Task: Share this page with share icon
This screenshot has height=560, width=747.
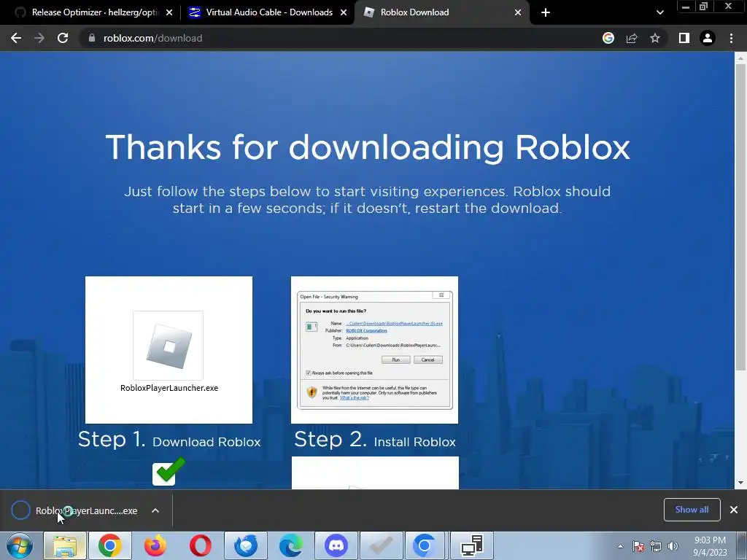Action: 632,38
